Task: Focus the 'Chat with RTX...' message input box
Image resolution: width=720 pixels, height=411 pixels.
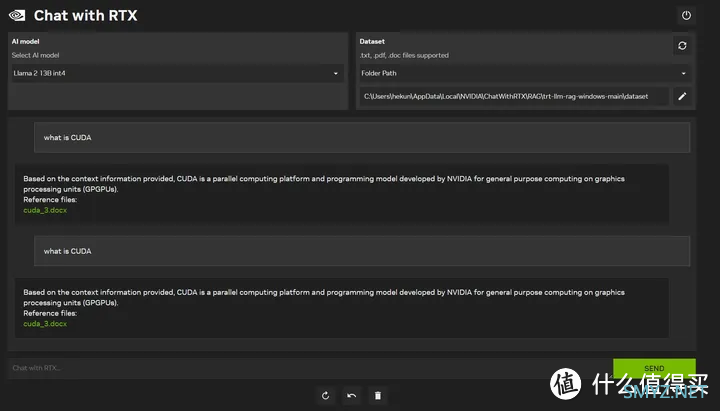Action: click(x=305, y=368)
